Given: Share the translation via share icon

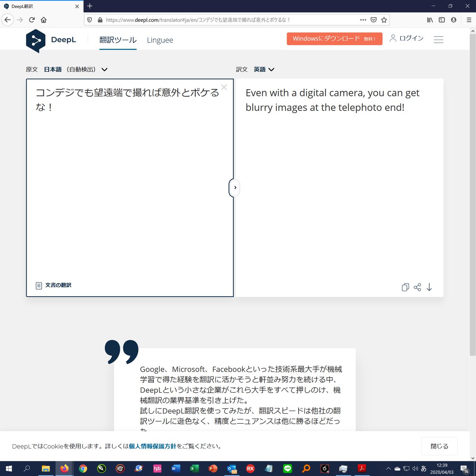Looking at the screenshot, I should [x=417, y=287].
